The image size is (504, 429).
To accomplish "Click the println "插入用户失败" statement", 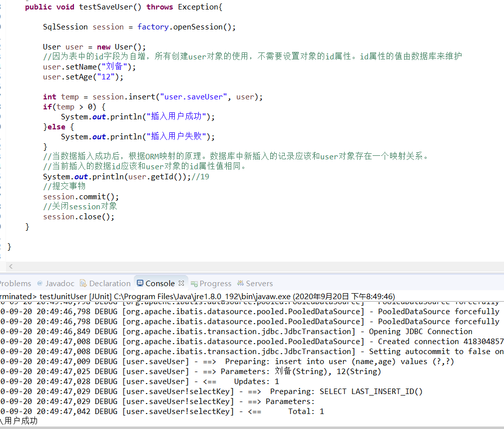I will coord(137,136).
